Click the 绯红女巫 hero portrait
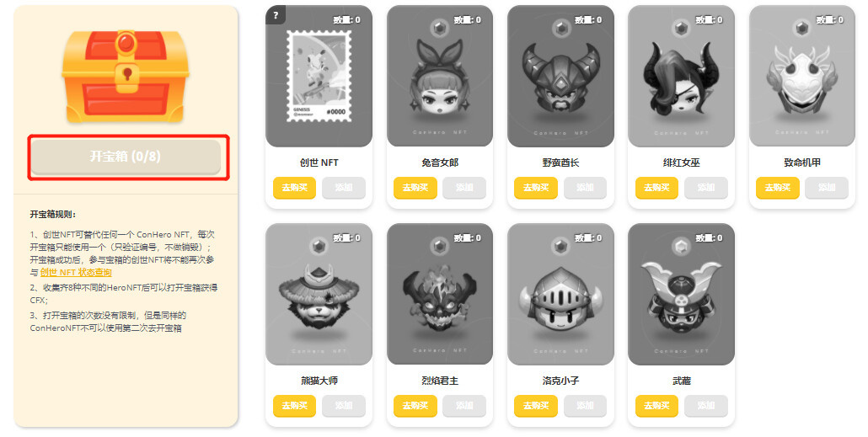This screenshot has height=437, width=868. click(x=681, y=77)
